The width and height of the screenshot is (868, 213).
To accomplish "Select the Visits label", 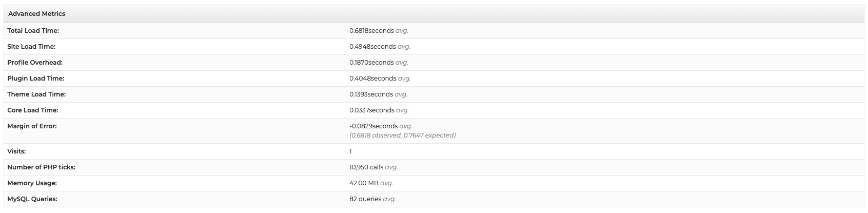I will pyautogui.click(x=16, y=151).
